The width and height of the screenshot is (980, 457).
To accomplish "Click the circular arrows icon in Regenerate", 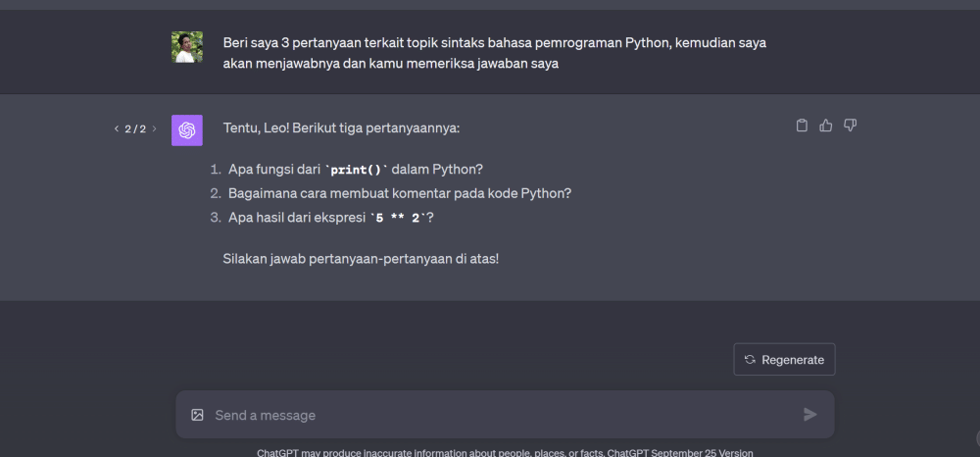I will tap(750, 360).
